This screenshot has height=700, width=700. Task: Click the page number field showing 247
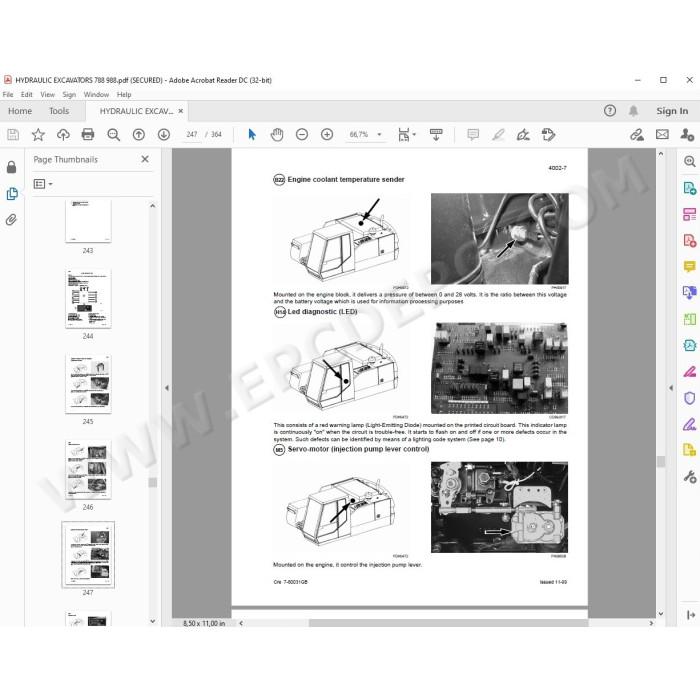[x=192, y=134]
